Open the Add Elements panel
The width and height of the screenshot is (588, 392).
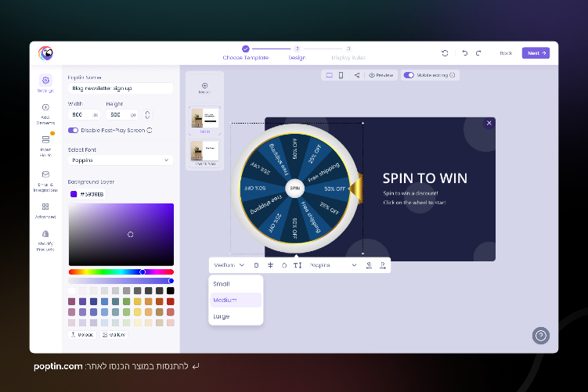click(x=45, y=113)
